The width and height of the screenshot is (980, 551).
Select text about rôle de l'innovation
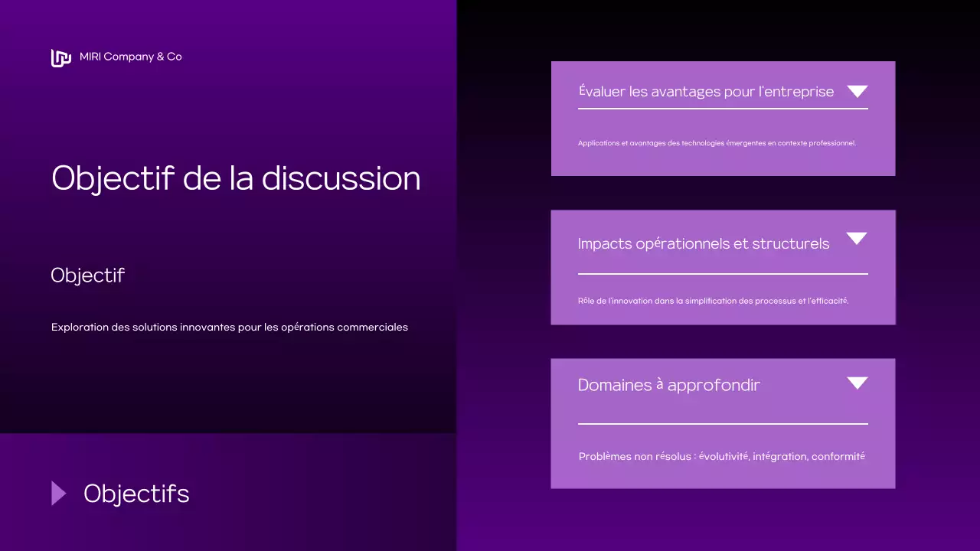713,301
